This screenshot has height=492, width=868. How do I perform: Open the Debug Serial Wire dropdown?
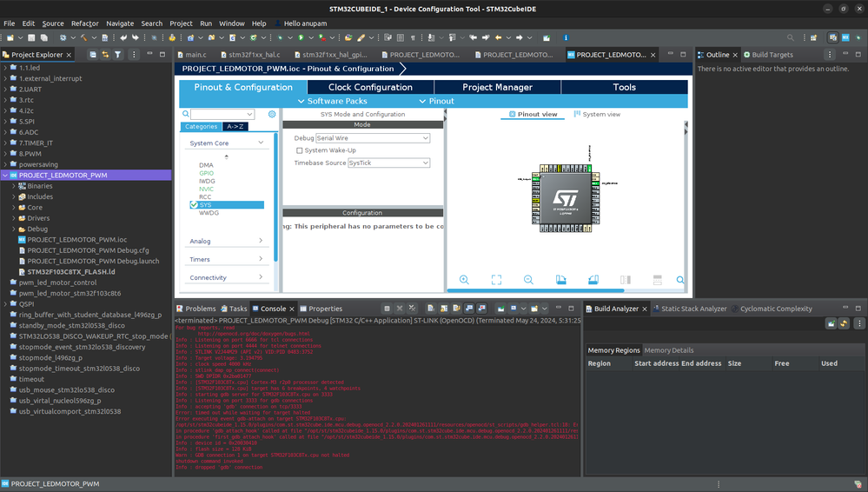tap(373, 138)
